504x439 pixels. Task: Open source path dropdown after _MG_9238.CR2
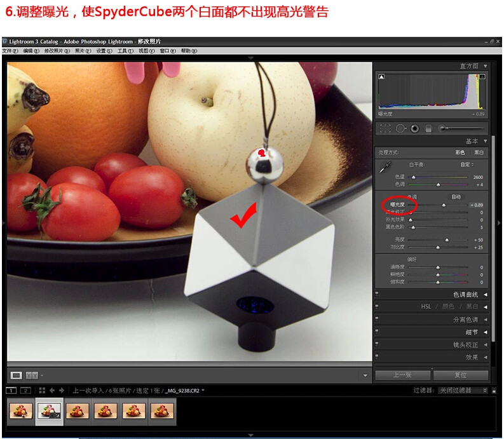203,391
